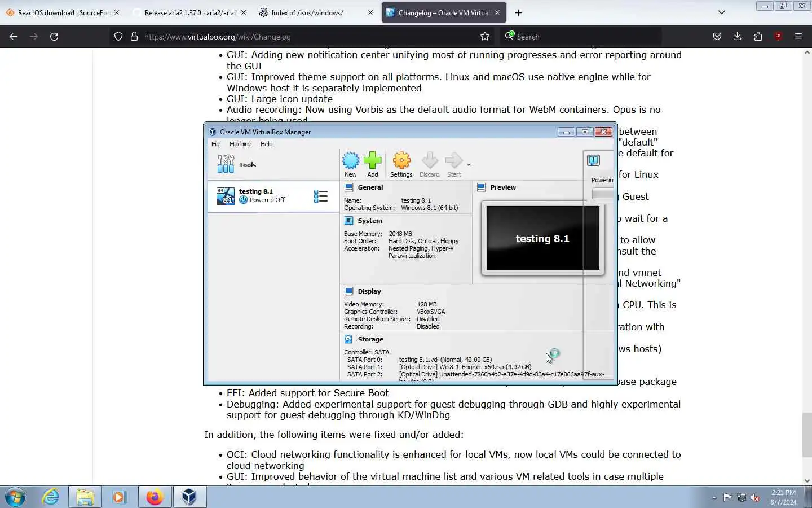The image size is (812, 508).
Task: Open the list all tabs dropdown
Action: click(721, 12)
